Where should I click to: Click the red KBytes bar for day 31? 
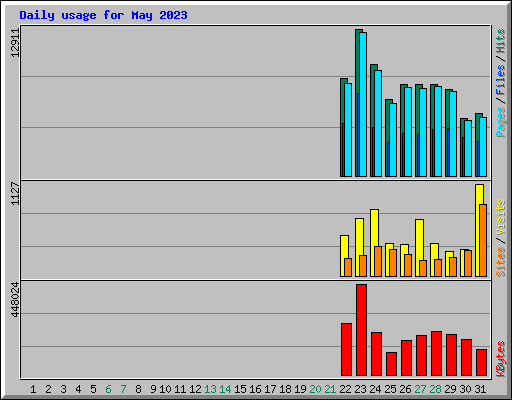tap(481, 363)
